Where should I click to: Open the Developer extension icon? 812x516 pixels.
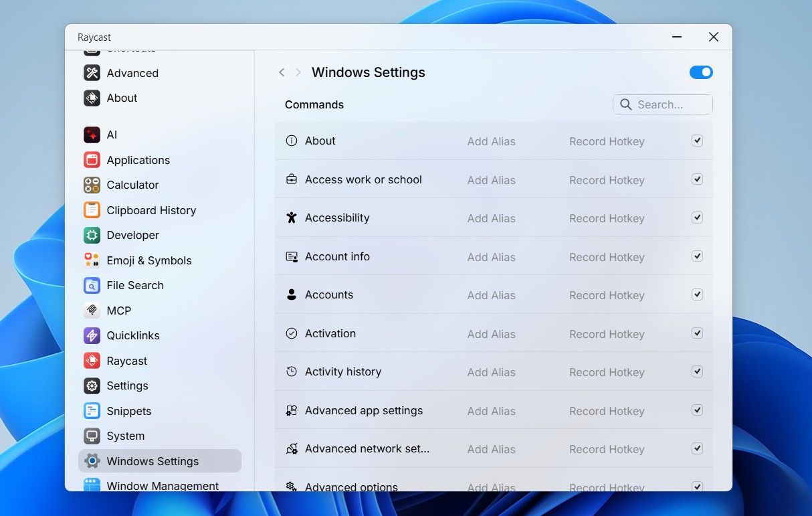(x=91, y=235)
